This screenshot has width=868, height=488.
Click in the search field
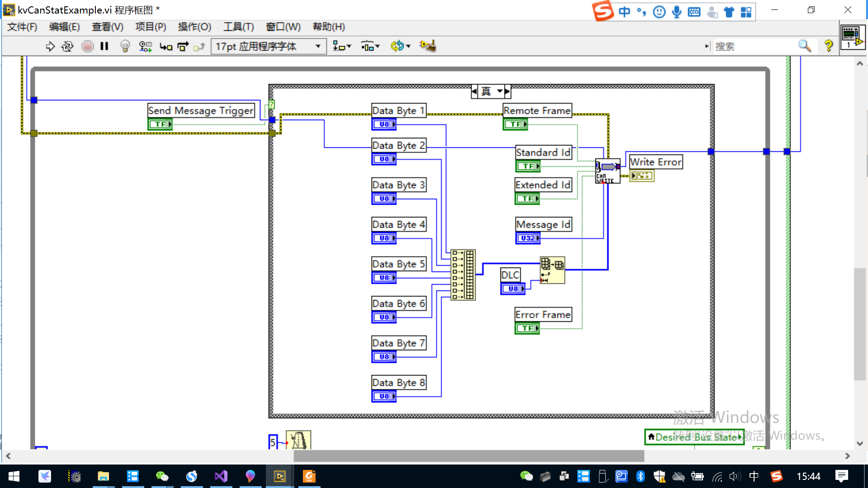click(755, 47)
